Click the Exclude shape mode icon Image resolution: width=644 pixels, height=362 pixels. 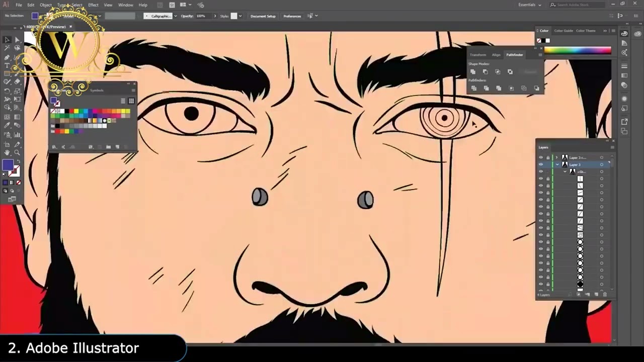pyautogui.click(x=510, y=72)
